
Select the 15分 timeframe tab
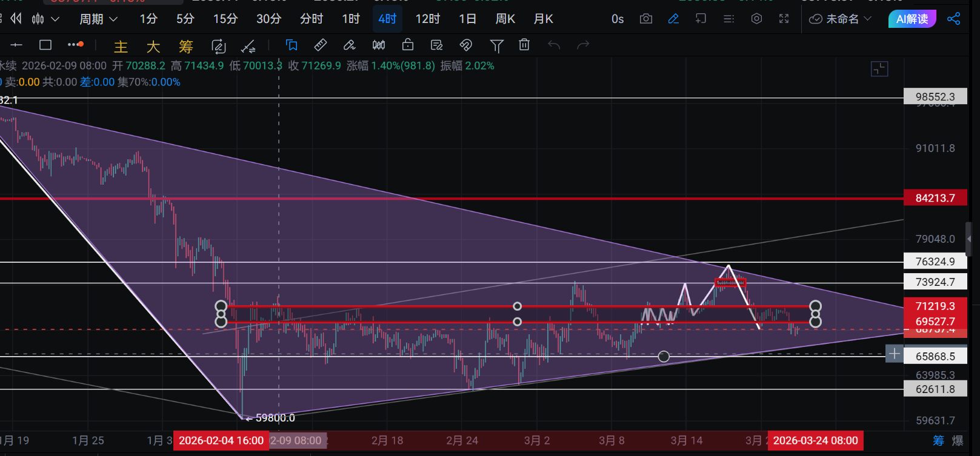225,19
